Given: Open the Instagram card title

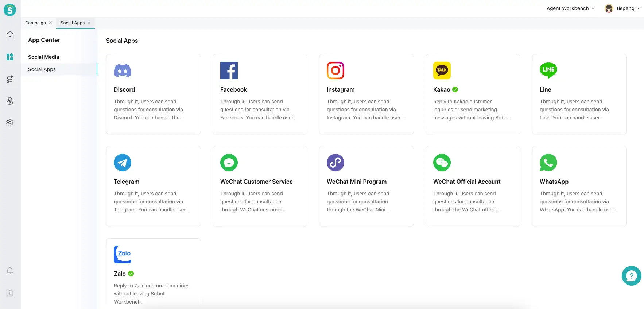Looking at the screenshot, I should 341,89.
